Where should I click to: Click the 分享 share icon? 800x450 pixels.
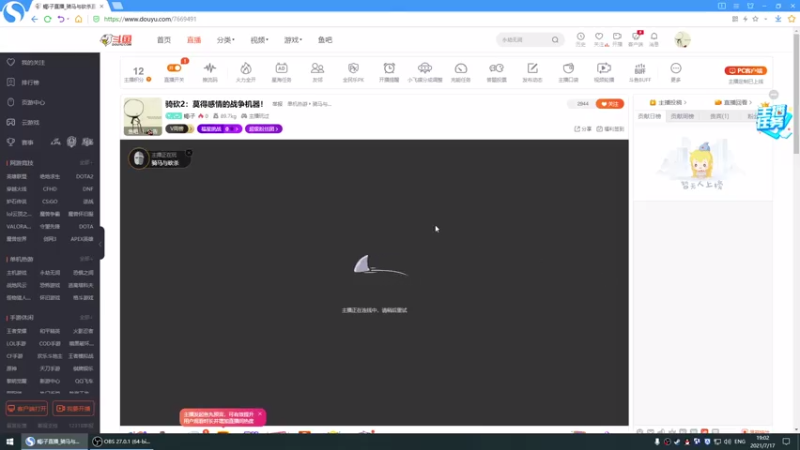[583, 129]
